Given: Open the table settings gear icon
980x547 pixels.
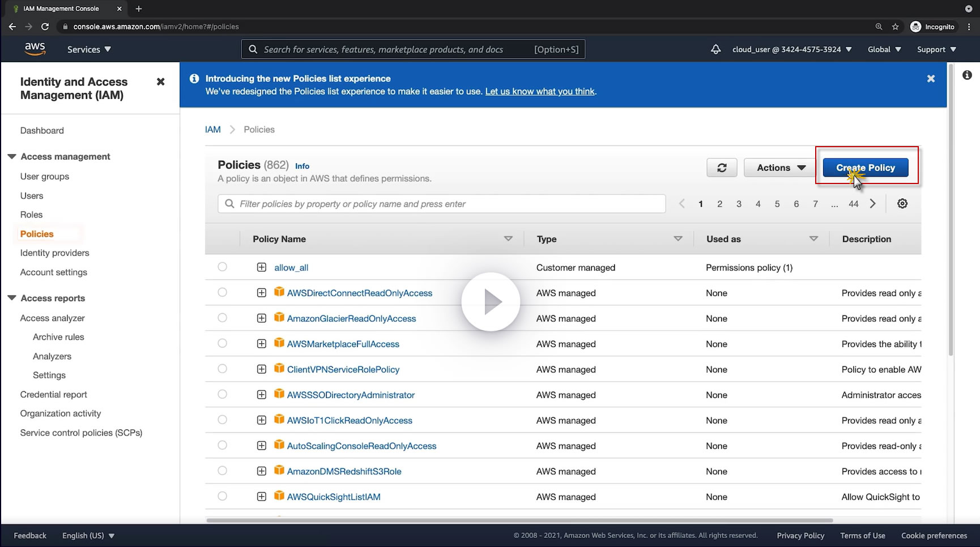Looking at the screenshot, I should pyautogui.click(x=902, y=204).
